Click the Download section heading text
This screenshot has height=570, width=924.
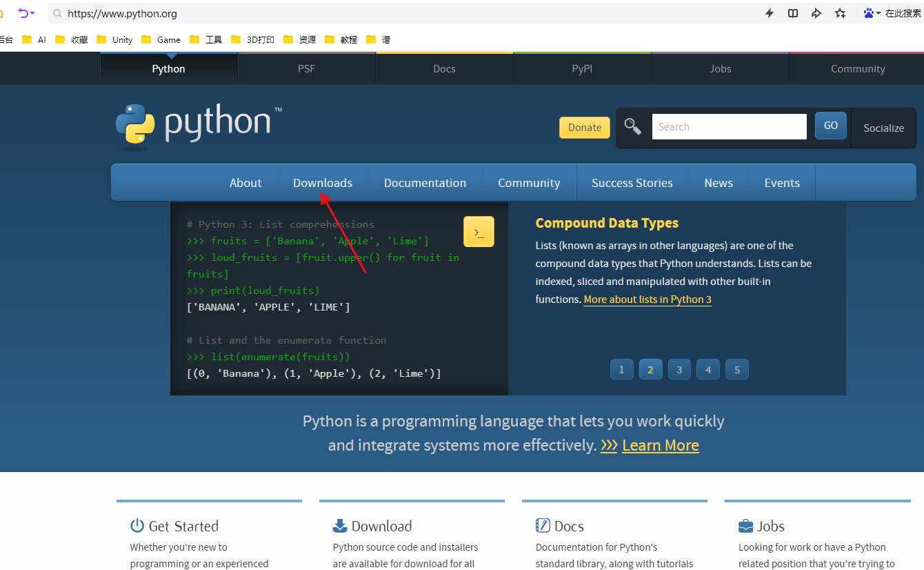tap(381, 526)
